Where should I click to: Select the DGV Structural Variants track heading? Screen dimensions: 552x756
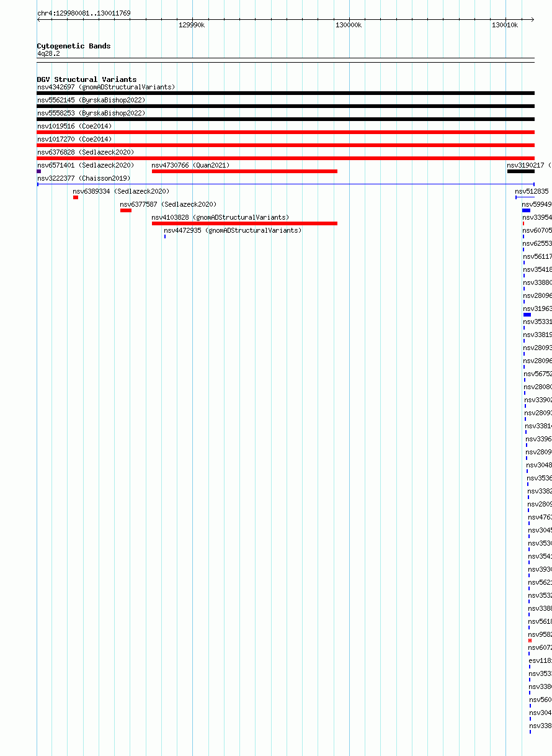pos(87,79)
